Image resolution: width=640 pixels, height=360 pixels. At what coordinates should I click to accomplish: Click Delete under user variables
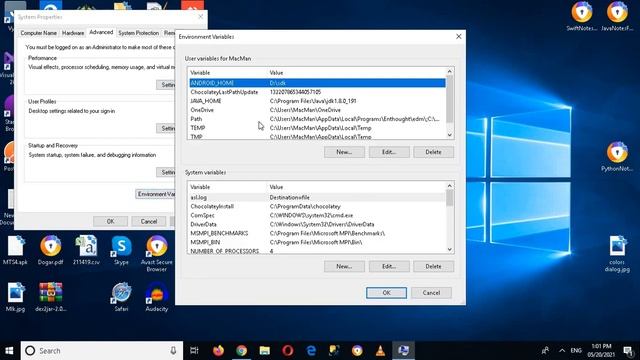(433, 152)
